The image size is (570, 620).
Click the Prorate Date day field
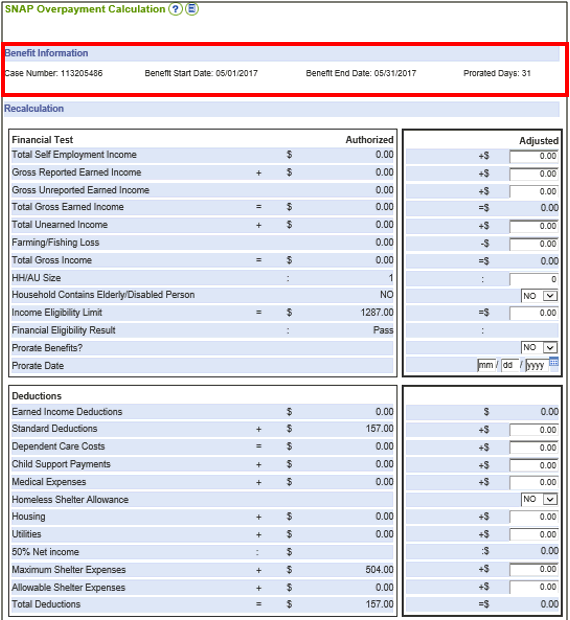[510, 365]
